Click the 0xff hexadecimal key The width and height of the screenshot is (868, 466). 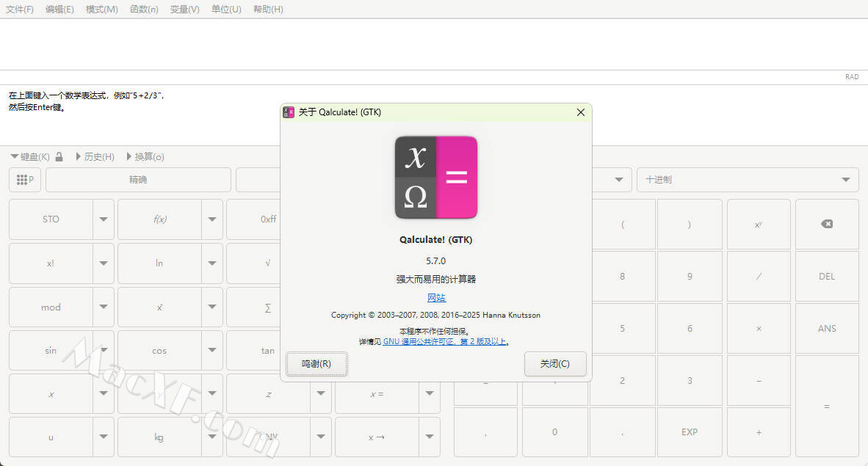(268, 219)
